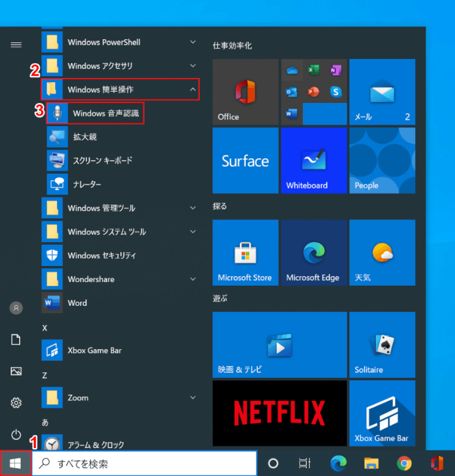Screen dimensions: 455x476
Task: Open the 映画 & テレビ tile
Action: point(280,345)
